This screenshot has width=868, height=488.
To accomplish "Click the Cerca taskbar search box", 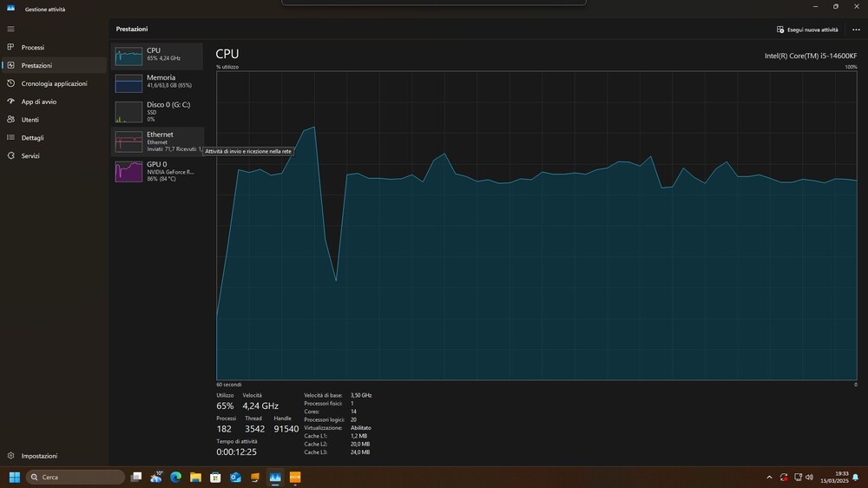I will click(x=76, y=477).
